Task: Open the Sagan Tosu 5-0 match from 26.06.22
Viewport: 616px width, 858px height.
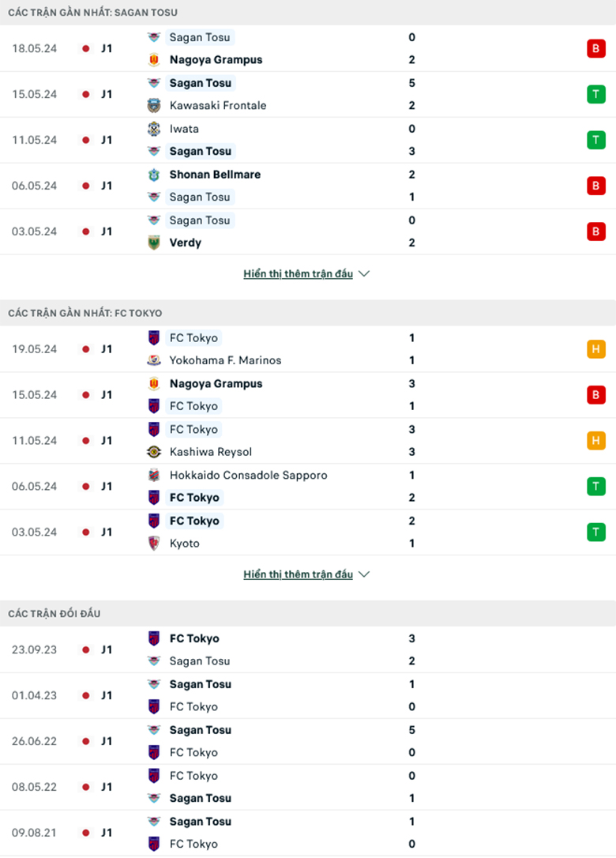Action: point(308,741)
